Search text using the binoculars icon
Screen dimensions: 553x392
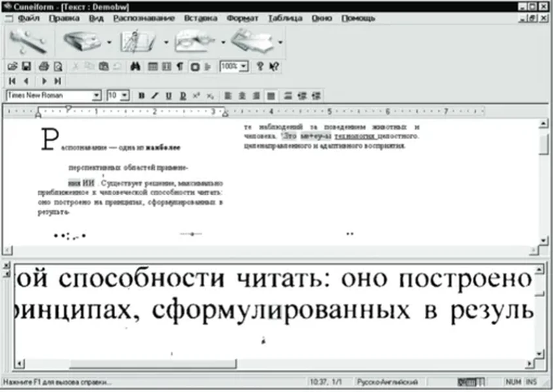pos(136,66)
